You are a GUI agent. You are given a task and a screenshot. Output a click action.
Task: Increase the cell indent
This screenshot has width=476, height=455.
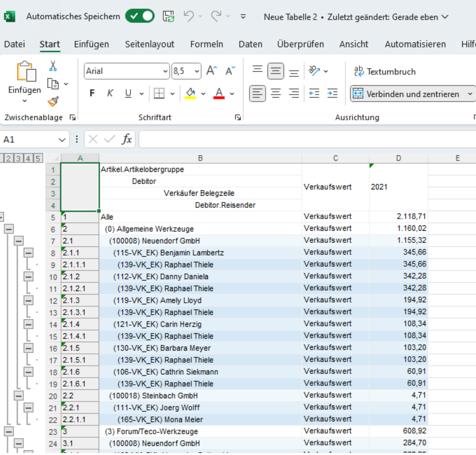coord(332,93)
